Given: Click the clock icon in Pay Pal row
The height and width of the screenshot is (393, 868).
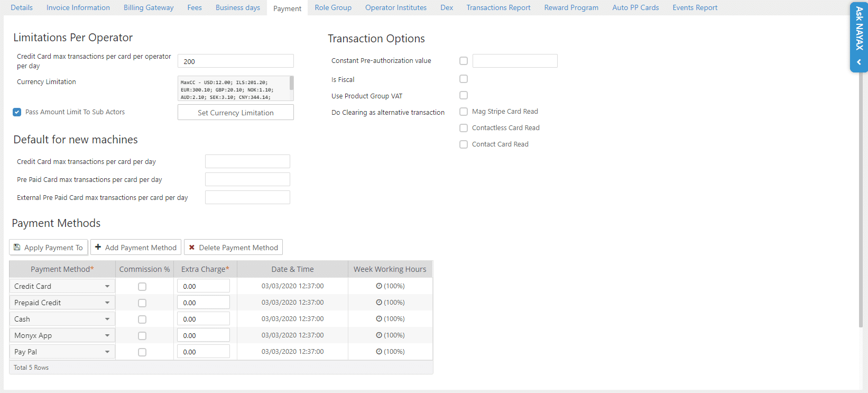Looking at the screenshot, I should pos(378,352).
